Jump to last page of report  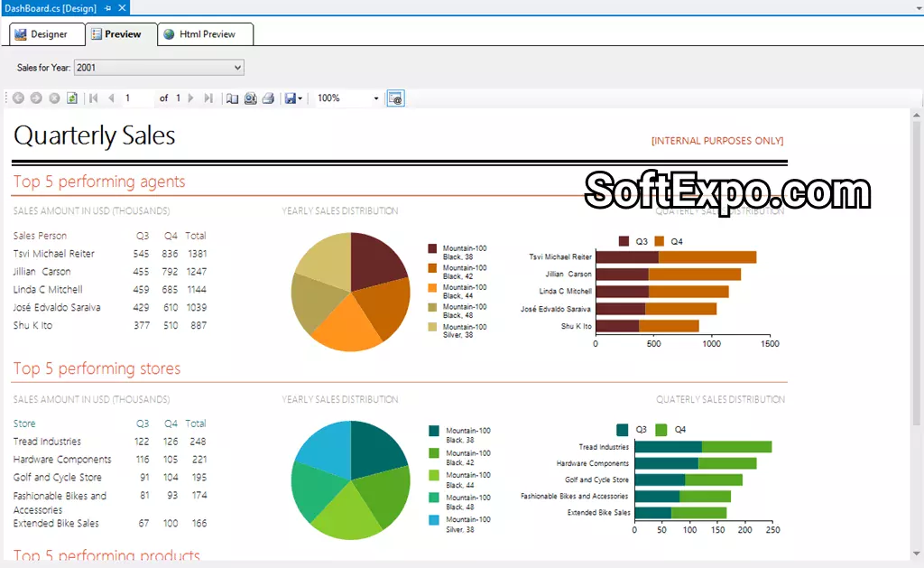(x=208, y=98)
